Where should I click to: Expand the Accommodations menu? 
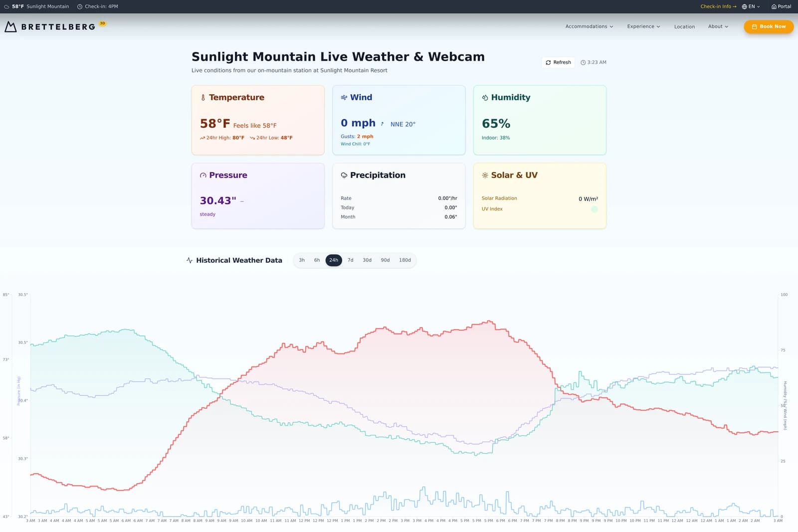click(589, 27)
